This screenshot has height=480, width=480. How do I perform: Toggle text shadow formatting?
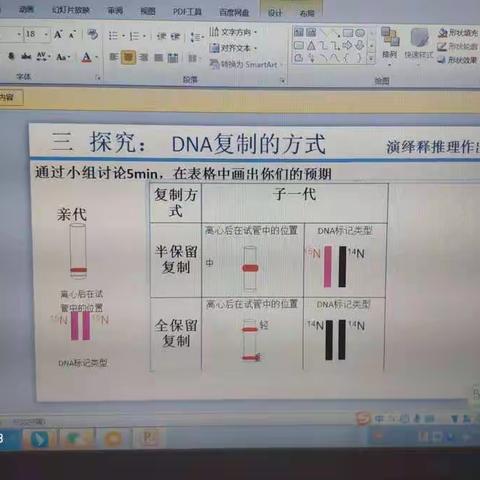[x=11, y=56]
